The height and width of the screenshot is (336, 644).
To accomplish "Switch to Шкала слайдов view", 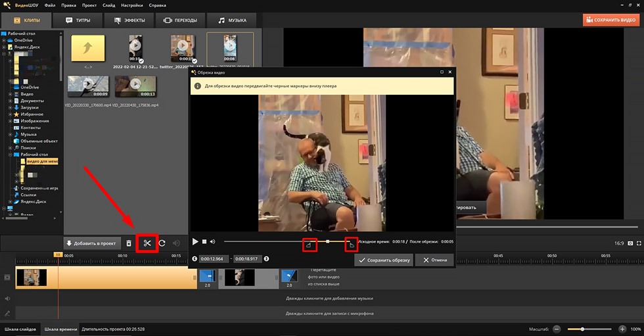I will 20,329.
